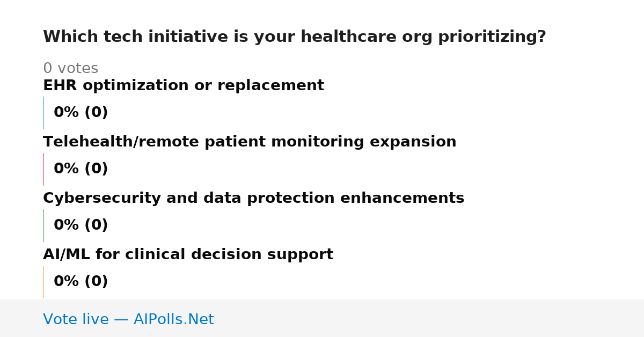Open the Vote live — AIPolls.Net link
The image size is (644, 337).
128,319
